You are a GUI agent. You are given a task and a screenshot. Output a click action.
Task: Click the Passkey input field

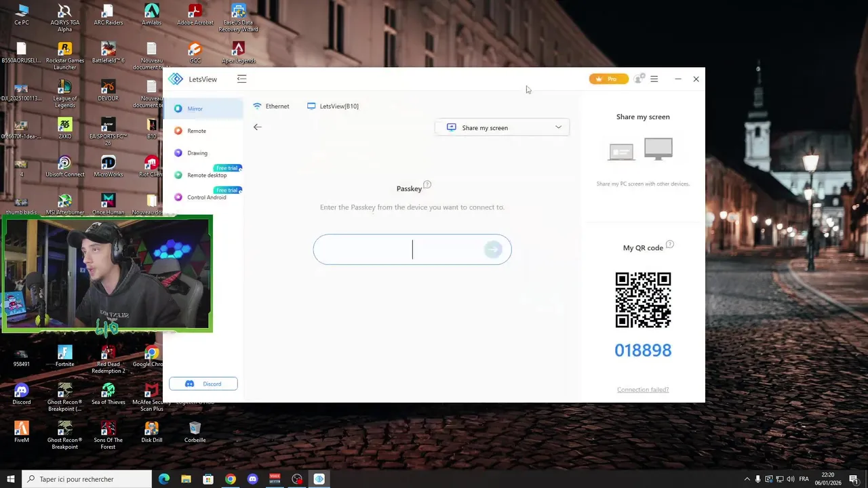(x=412, y=249)
